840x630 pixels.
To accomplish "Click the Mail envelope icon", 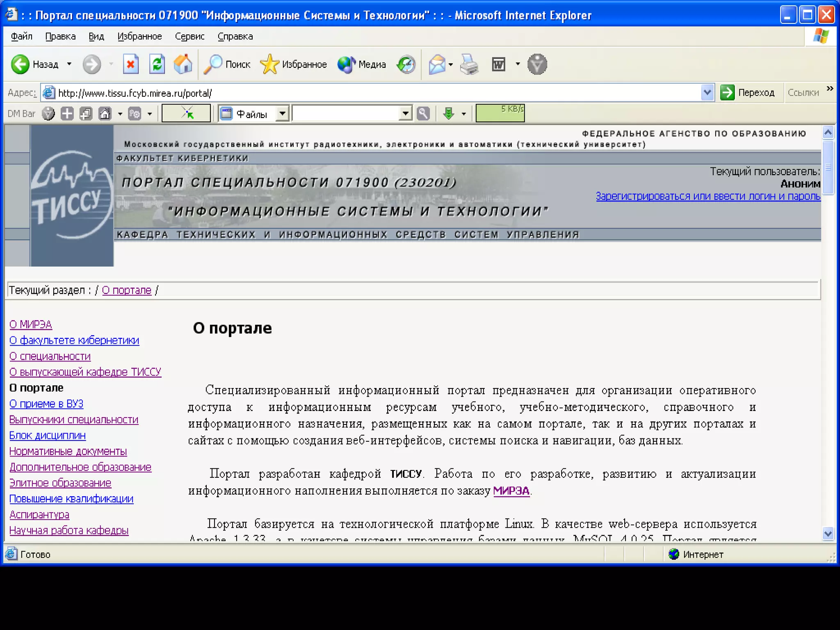I will pyautogui.click(x=437, y=64).
